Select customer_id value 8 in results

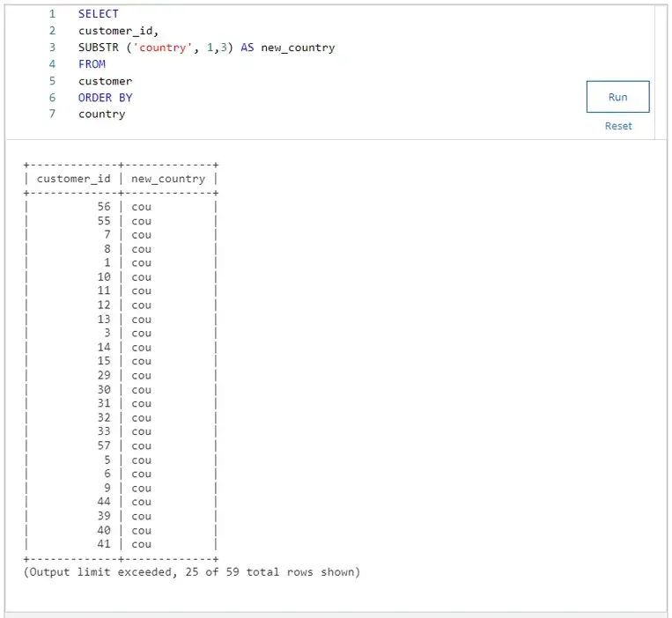pos(107,248)
